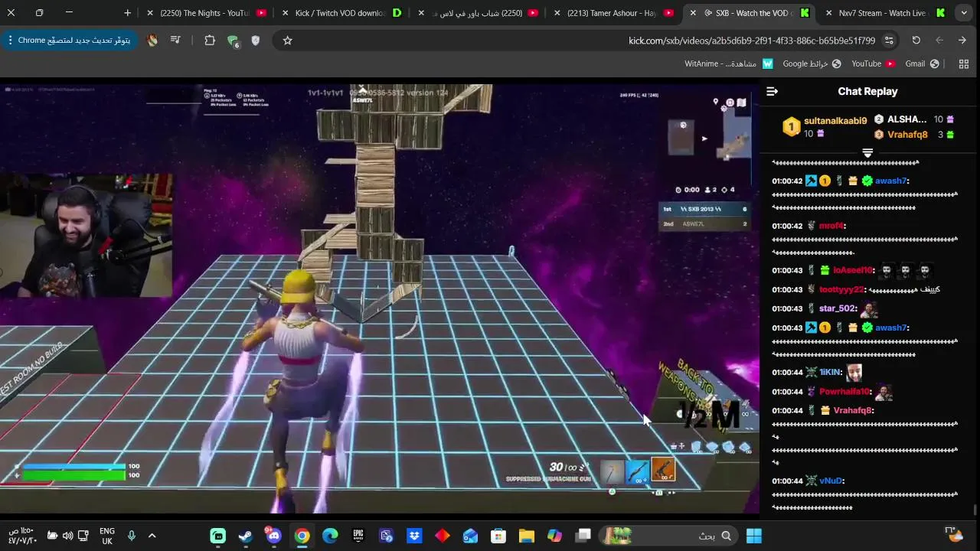Close the Nxv7 Stream tab

[828, 13]
